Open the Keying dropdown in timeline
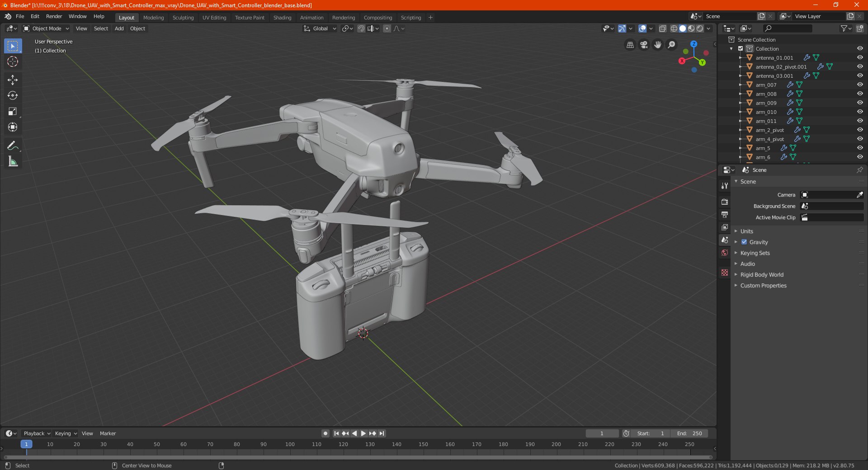 [66, 433]
